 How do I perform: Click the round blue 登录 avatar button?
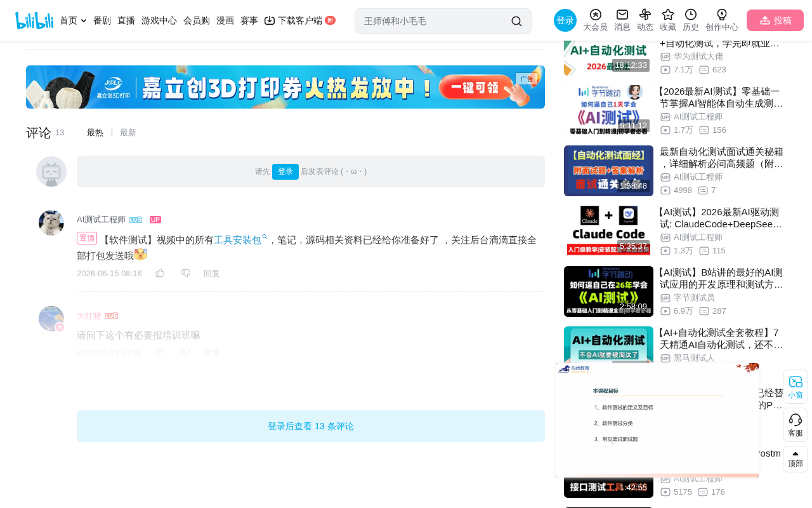(565, 20)
